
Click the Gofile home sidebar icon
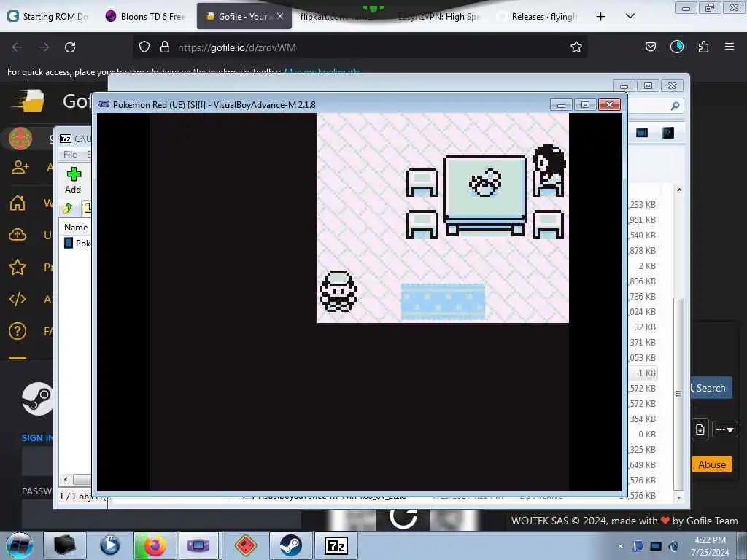click(18, 203)
